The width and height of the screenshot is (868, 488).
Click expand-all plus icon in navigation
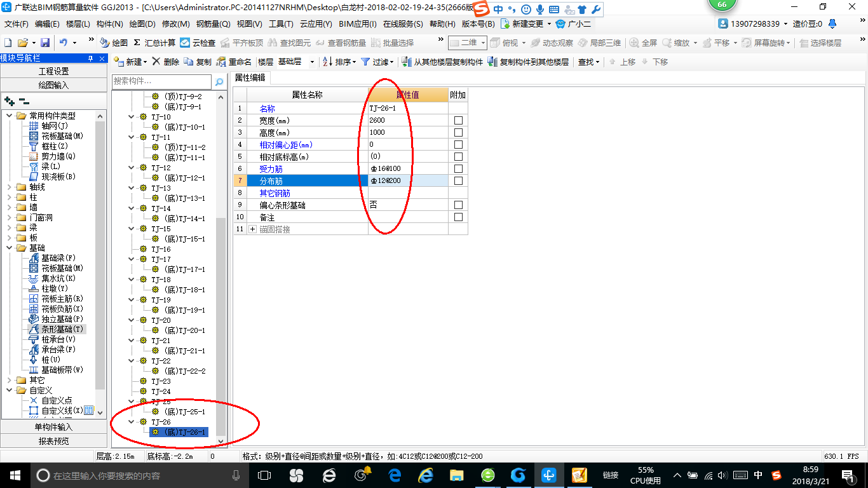[x=9, y=100]
